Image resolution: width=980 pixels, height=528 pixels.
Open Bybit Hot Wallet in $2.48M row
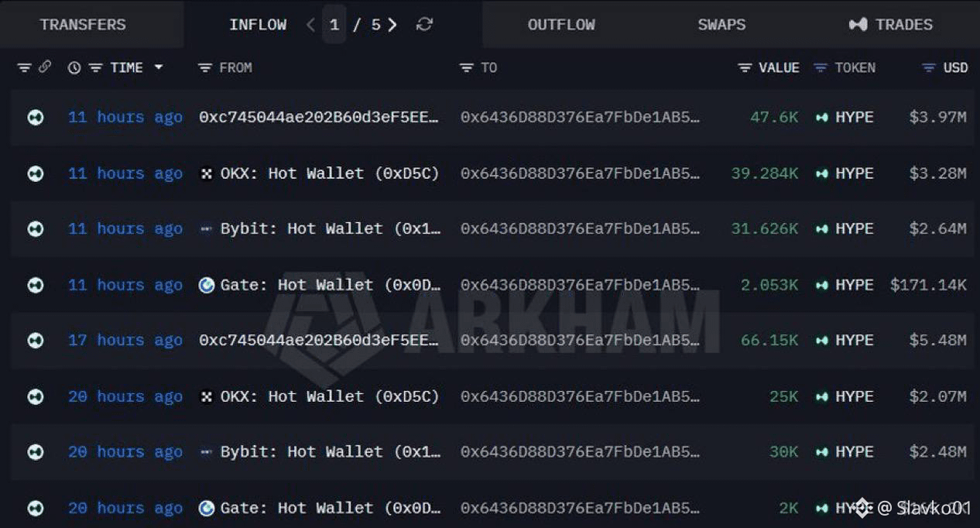click(331, 452)
